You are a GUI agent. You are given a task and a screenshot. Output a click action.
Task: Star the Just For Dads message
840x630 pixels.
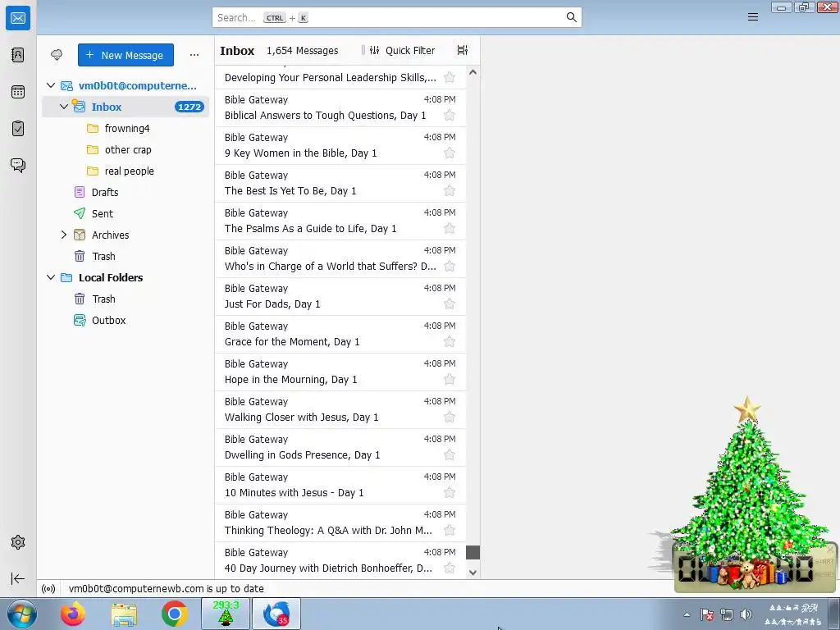tap(450, 304)
